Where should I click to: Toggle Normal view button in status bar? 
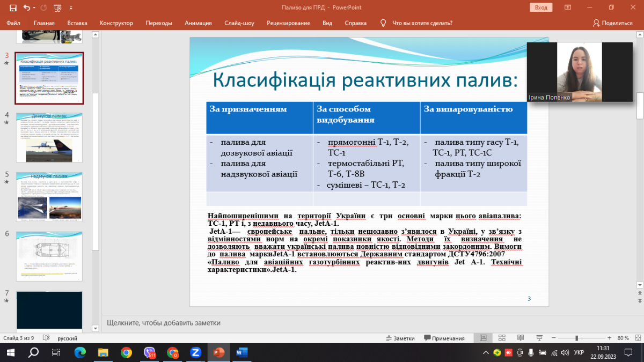(x=483, y=338)
